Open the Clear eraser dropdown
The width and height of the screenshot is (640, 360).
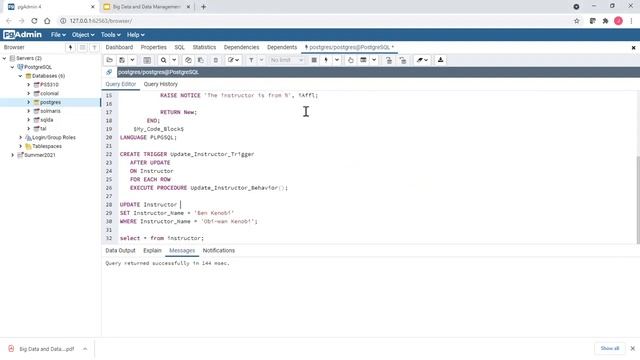click(422, 60)
